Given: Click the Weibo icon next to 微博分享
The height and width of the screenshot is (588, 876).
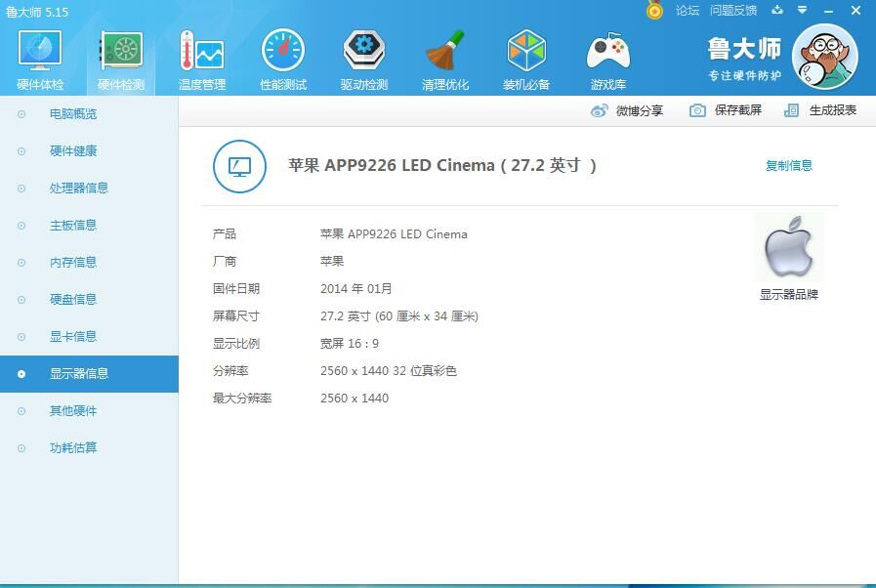Looking at the screenshot, I should click(600, 110).
